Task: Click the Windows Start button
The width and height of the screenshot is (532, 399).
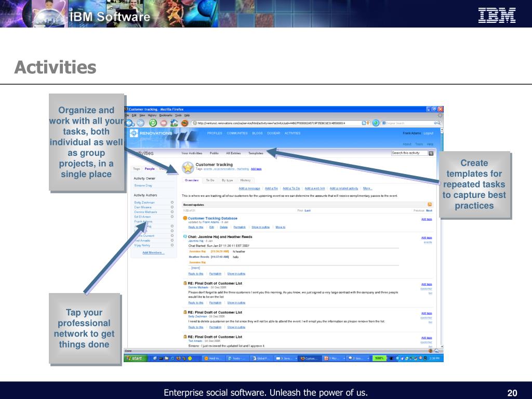Action: 135,358
